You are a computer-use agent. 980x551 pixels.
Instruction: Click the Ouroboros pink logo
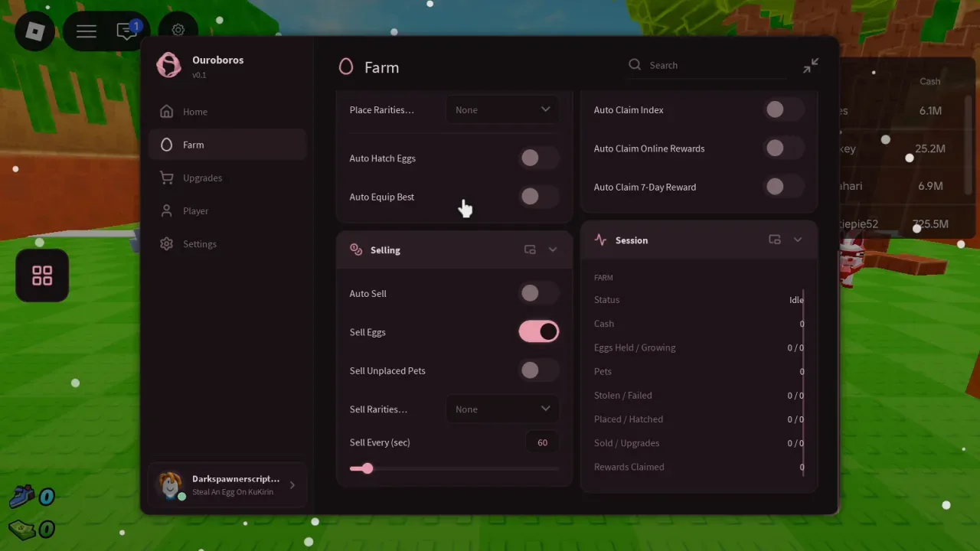click(168, 66)
